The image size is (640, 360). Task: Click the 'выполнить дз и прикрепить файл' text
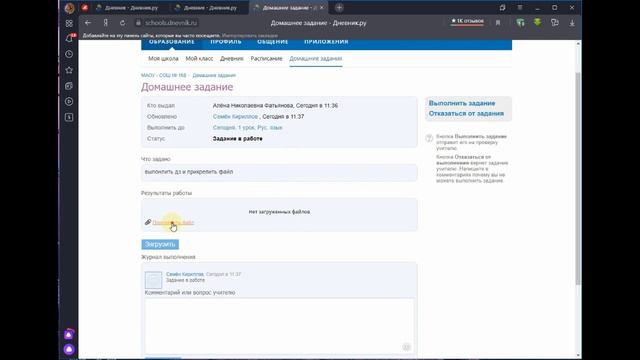[x=189, y=172]
